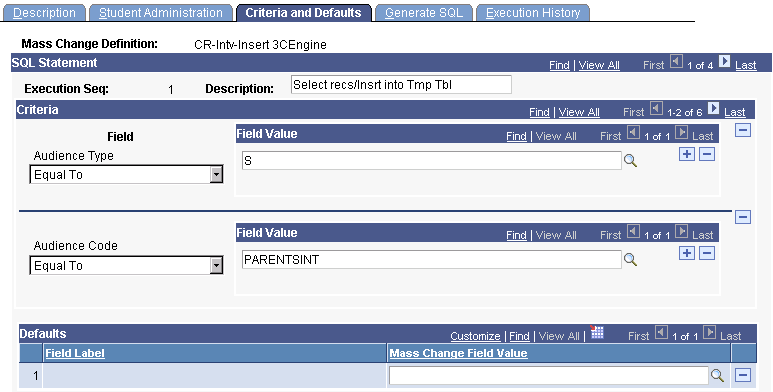This screenshot has height=392, width=773.
Task: Click Find link in Defaults grid
Action: coord(519,336)
